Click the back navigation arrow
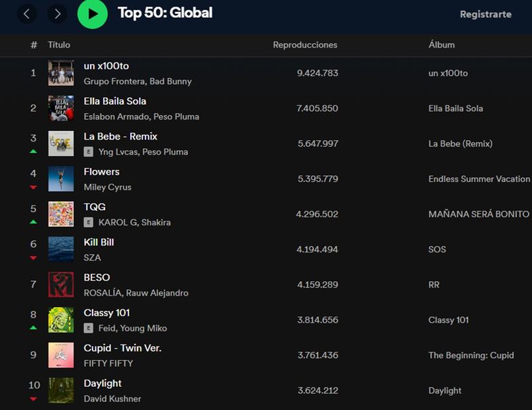Image resolution: width=532 pixels, height=410 pixels. tap(26, 14)
